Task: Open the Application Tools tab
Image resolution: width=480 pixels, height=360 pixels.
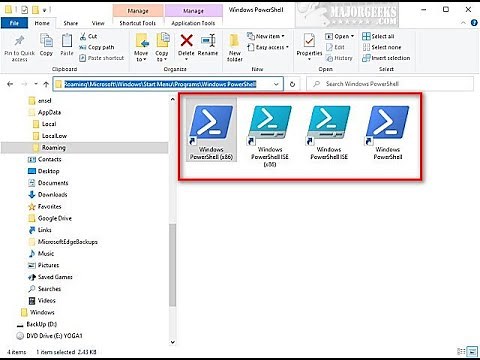Action: (193, 23)
